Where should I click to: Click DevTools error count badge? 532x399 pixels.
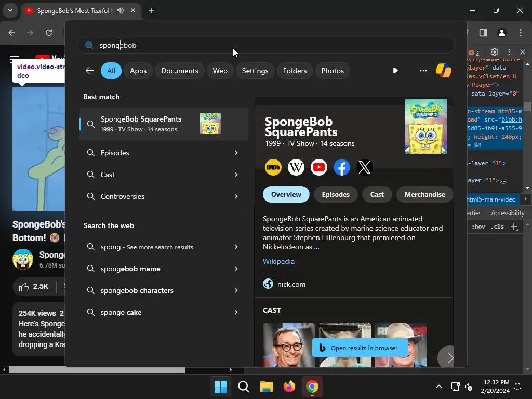click(x=474, y=52)
